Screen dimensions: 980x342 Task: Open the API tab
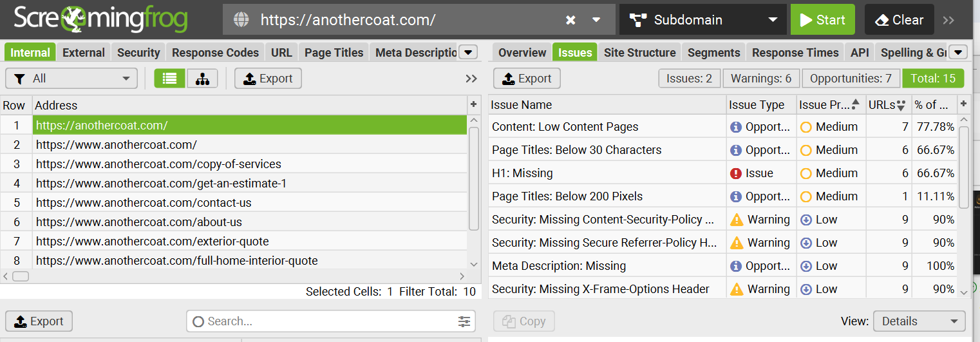coord(860,52)
